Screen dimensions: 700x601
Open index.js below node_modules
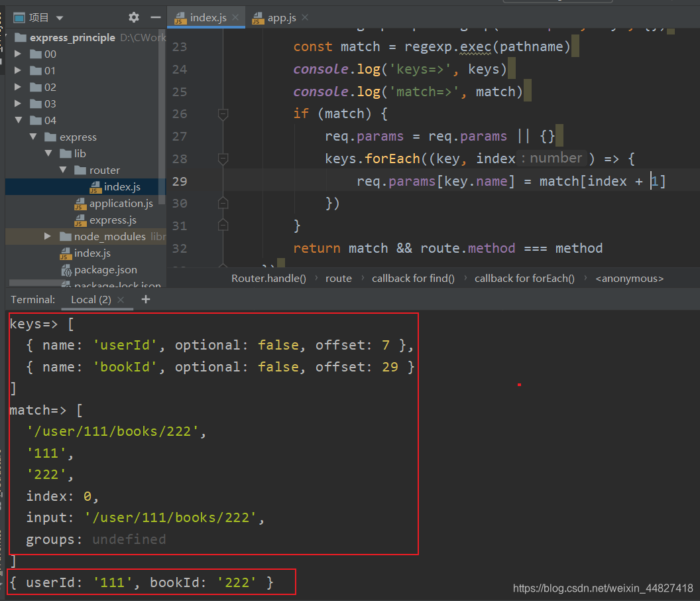click(92, 253)
